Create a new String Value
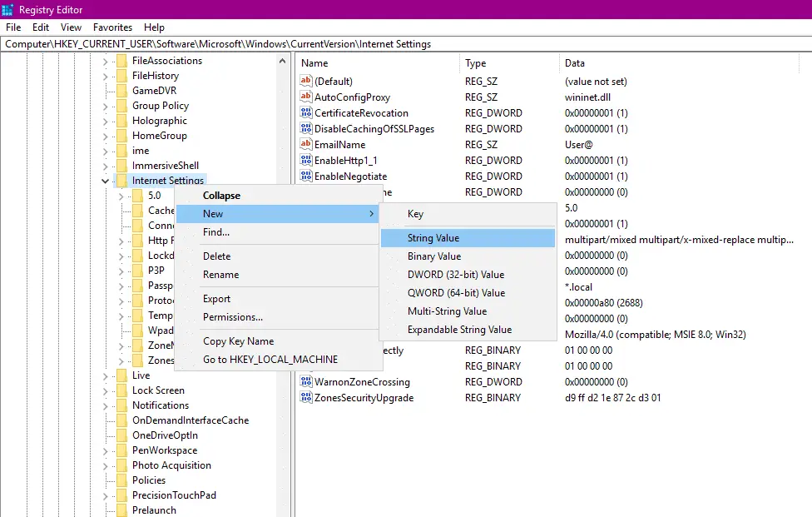The image size is (812, 517). 468,238
